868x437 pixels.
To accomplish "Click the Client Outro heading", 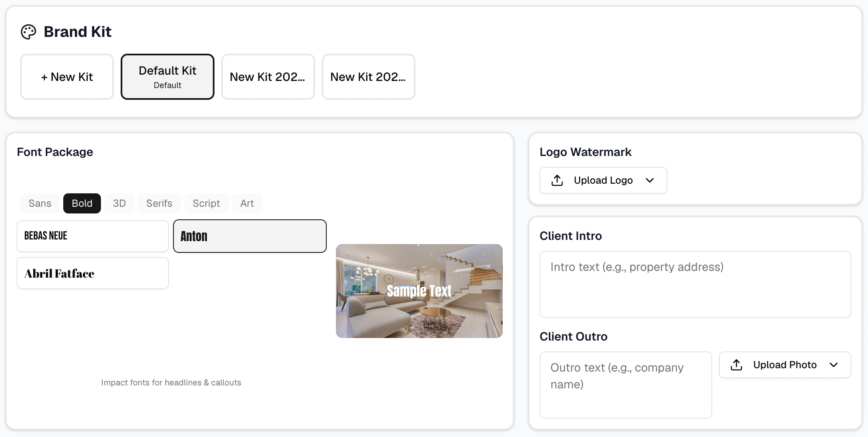I will (x=573, y=336).
